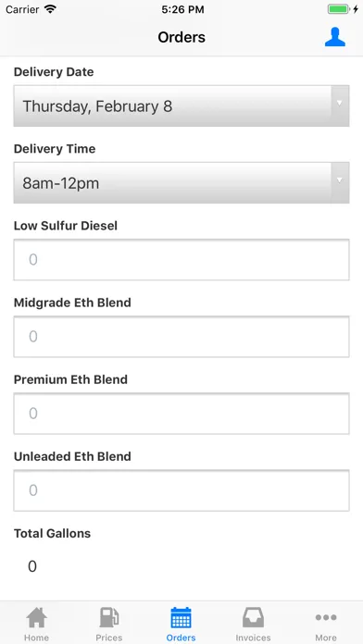
Task: Tap the Total Gallons value
Action: 32,566
